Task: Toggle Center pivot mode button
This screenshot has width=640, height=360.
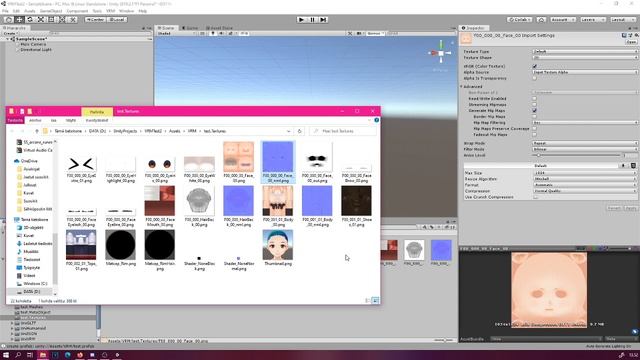Action: [x=95, y=20]
